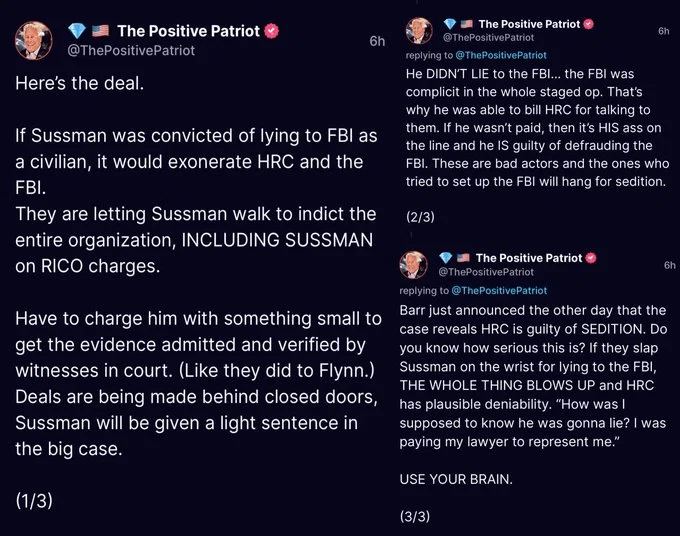Click the verified badge on (2/3) post

(x=588, y=24)
